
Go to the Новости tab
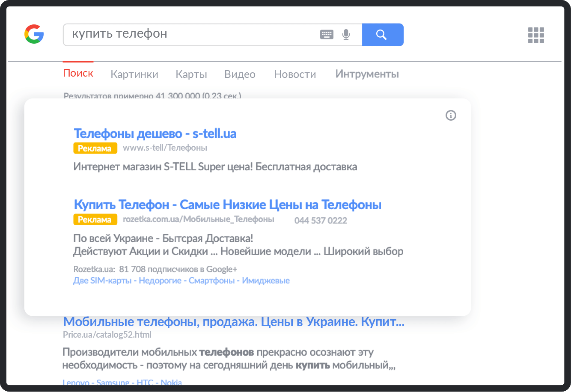(295, 74)
